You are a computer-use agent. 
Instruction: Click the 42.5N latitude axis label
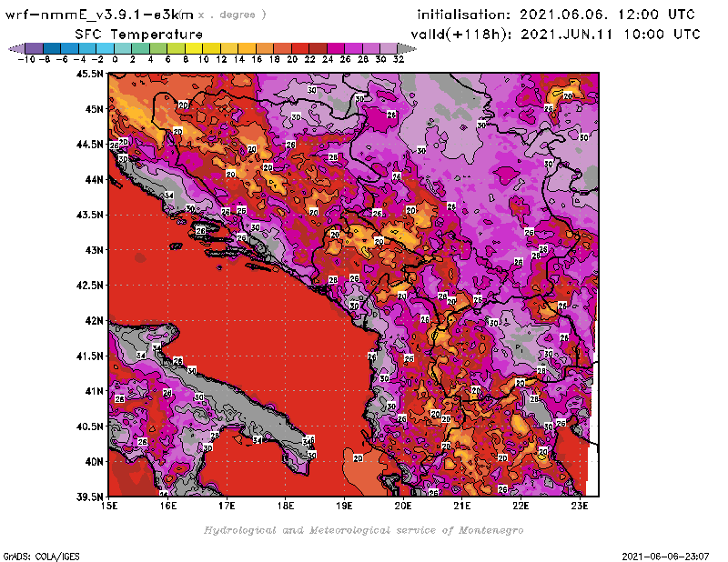89,286
